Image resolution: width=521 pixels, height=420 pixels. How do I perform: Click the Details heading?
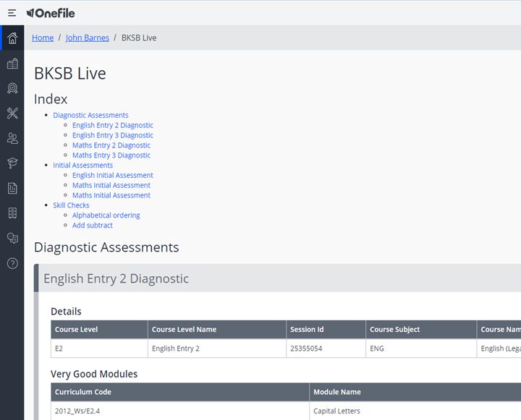click(66, 312)
